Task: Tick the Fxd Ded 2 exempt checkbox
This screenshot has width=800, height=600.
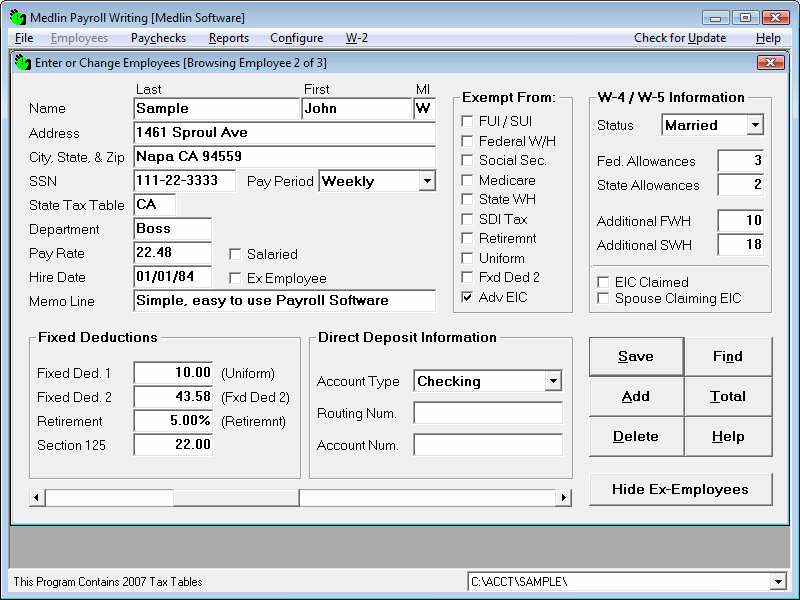Action: point(467,277)
